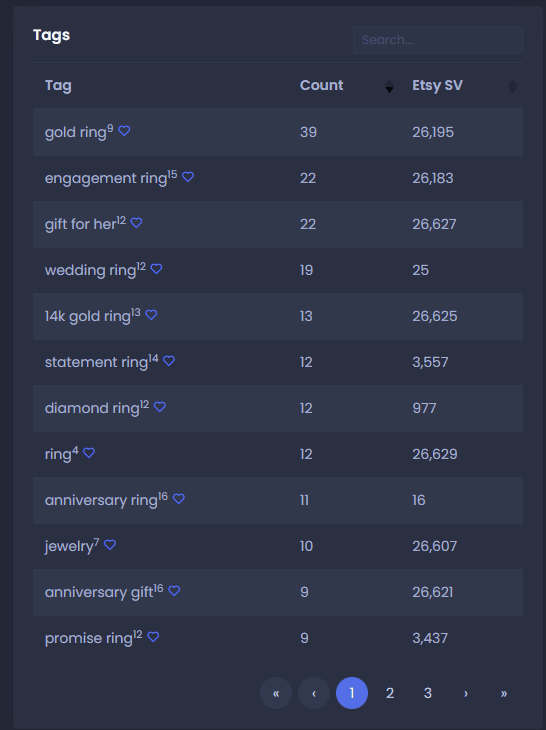Go to page 3 of tags
This screenshot has height=730, width=546.
coord(428,693)
